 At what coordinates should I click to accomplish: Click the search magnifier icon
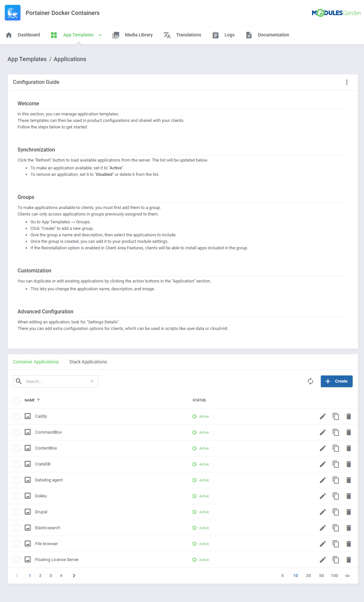(19, 381)
